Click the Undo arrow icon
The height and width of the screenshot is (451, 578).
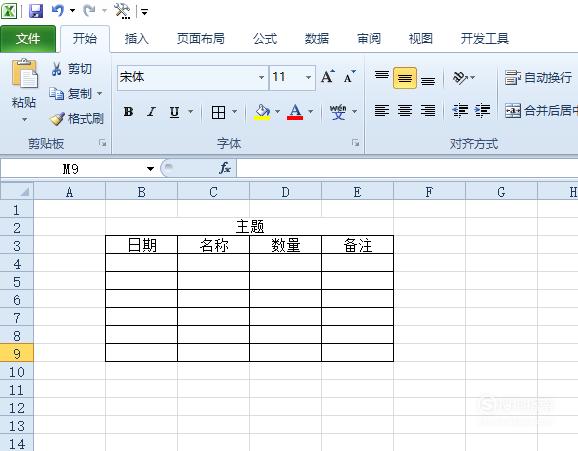coord(58,11)
